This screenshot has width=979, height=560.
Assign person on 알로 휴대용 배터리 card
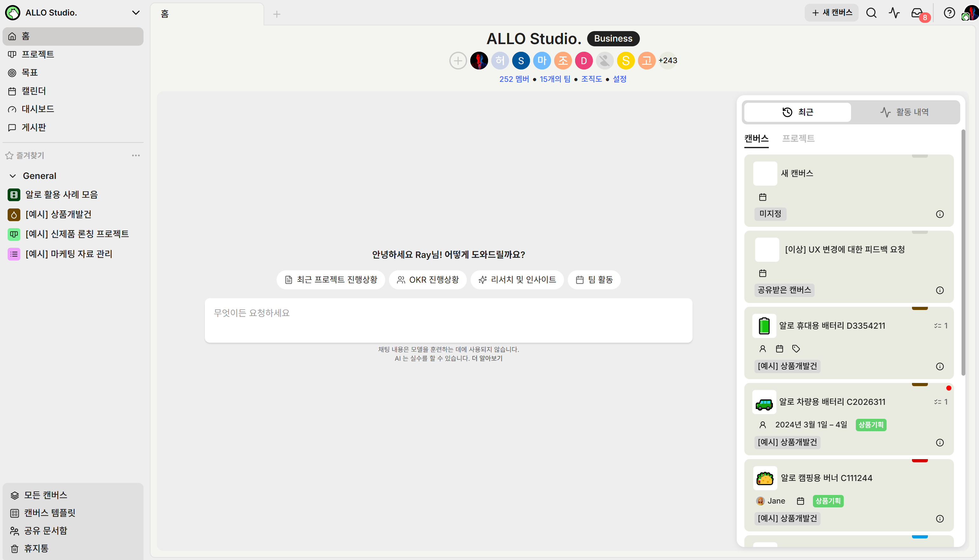[x=763, y=349]
